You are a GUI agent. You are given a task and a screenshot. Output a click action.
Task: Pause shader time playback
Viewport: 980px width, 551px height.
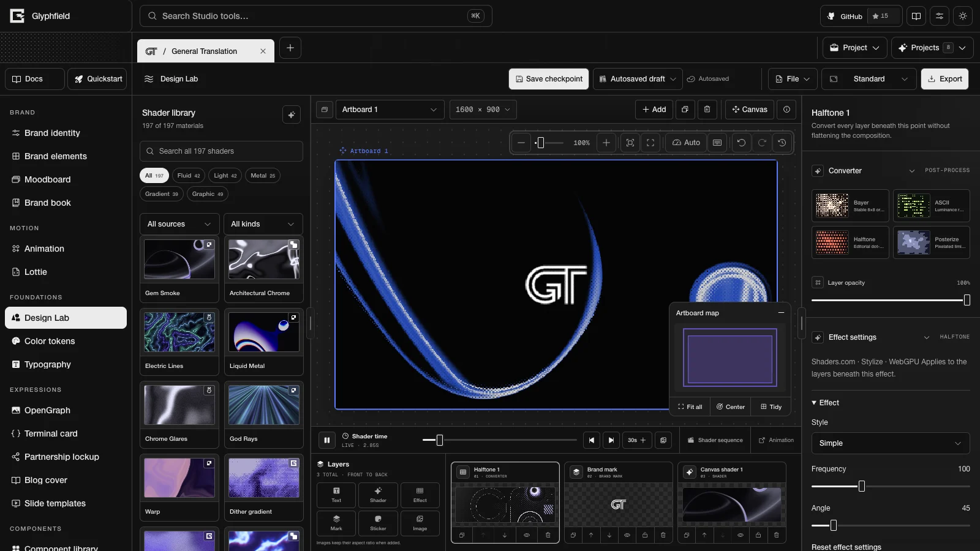[x=327, y=440]
